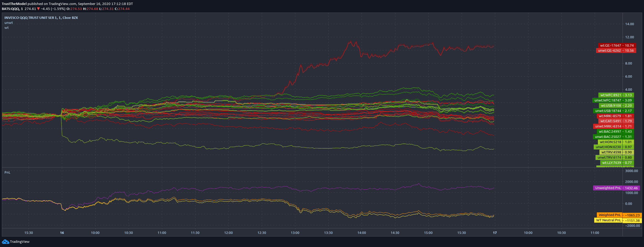Open the TradingView wordmark link
Viewport: 644px width, 247px height.
pyautogui.click(x=20, y=241)
